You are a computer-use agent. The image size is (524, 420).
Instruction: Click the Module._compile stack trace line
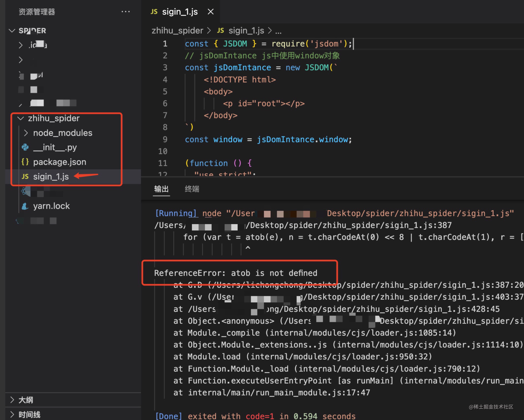[315, 333]
